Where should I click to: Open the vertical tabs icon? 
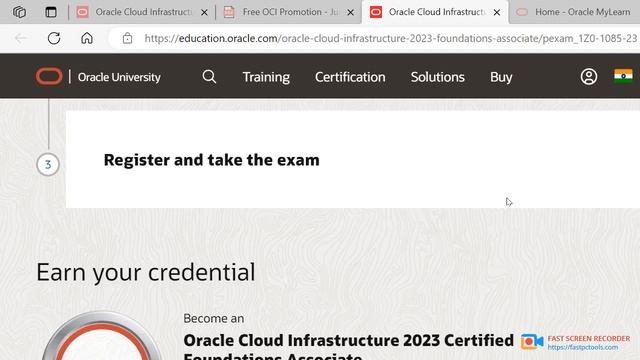click(x=51, y=12)
